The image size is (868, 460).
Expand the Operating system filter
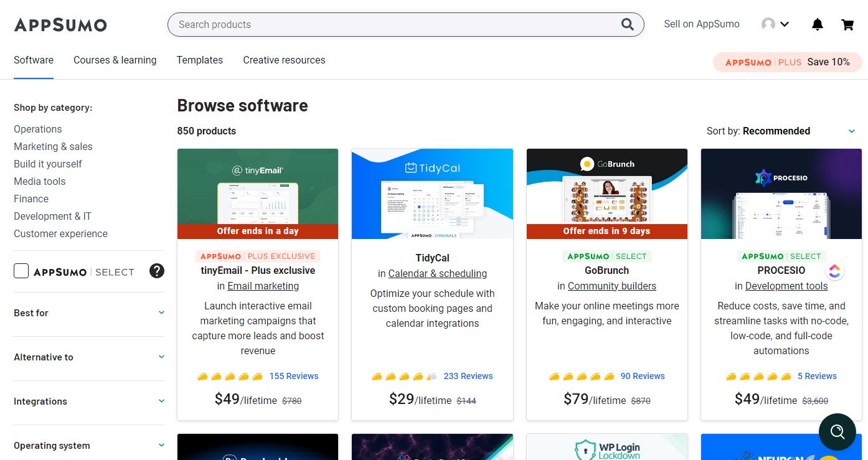point(89,446)
